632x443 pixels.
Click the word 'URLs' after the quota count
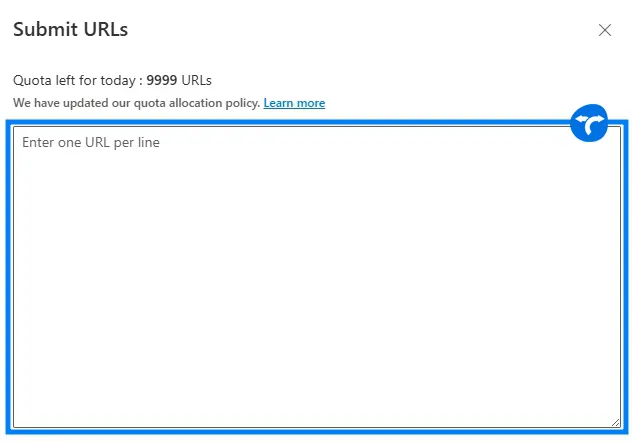click(x=197, y=80)
